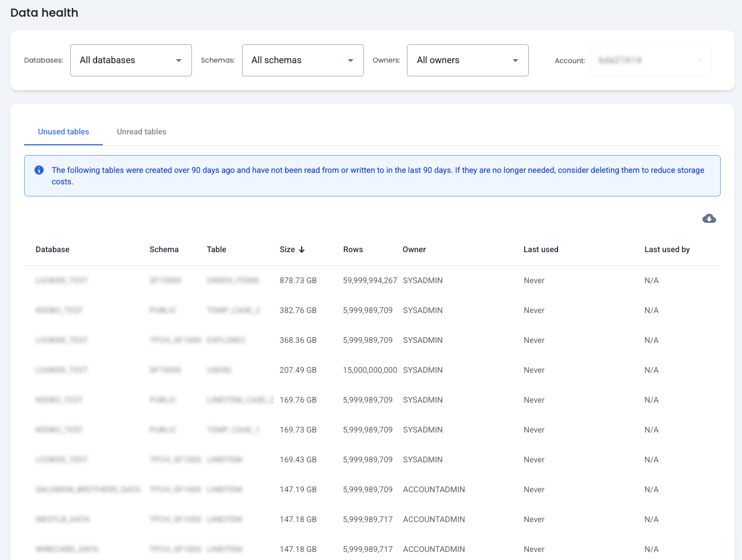Sort by the Owner column header
742x560 pixels.
414,249
